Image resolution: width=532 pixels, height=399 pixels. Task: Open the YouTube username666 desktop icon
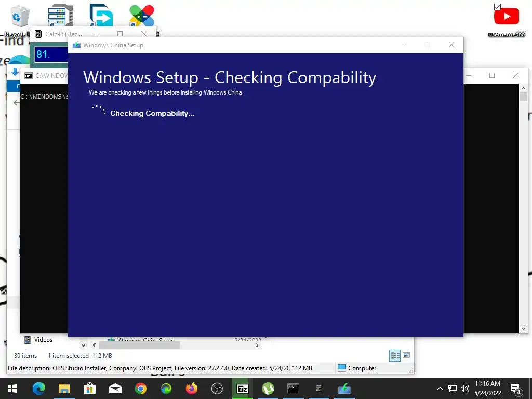pyautogui.click(x=506, y=20)
